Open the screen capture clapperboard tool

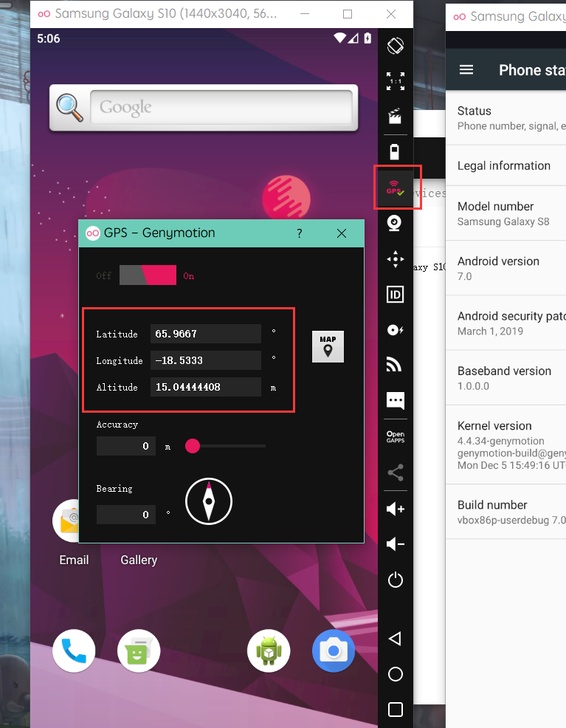click(x=395, y=116)
